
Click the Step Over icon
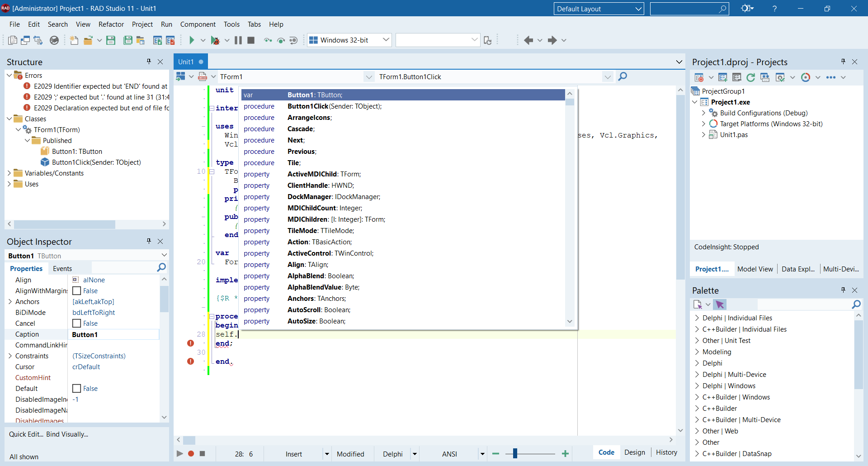point(281,40)
